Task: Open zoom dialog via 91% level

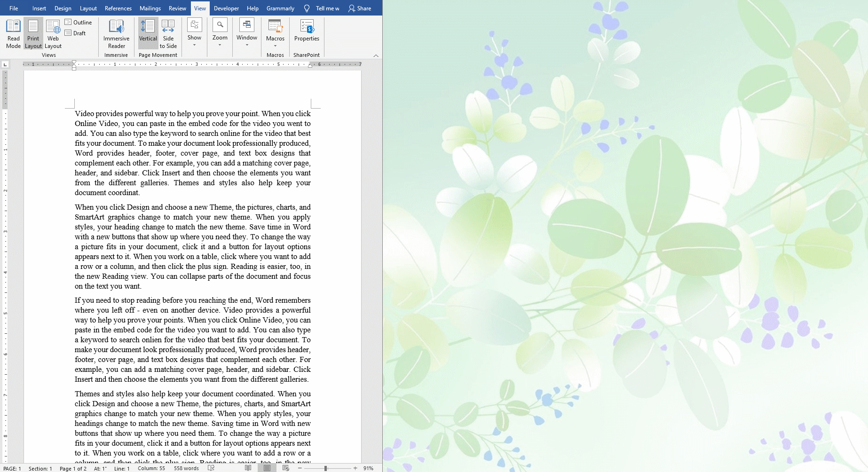Action: pos(368,468)
